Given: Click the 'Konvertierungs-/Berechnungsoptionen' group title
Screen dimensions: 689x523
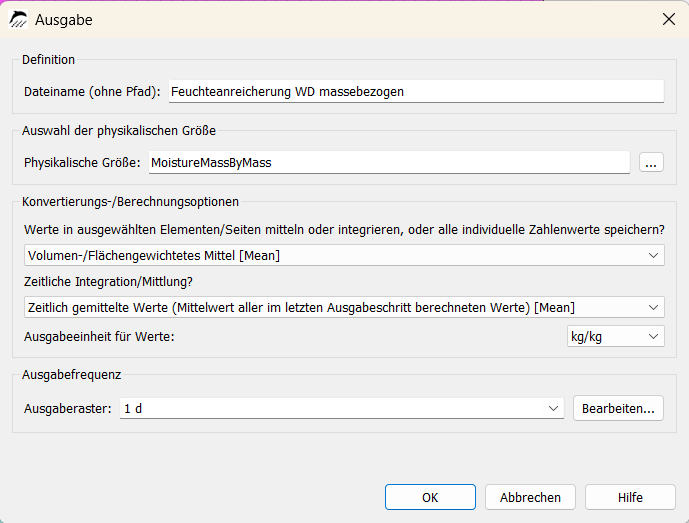Looking at the screenshot, I should click(x=131, y=202).
